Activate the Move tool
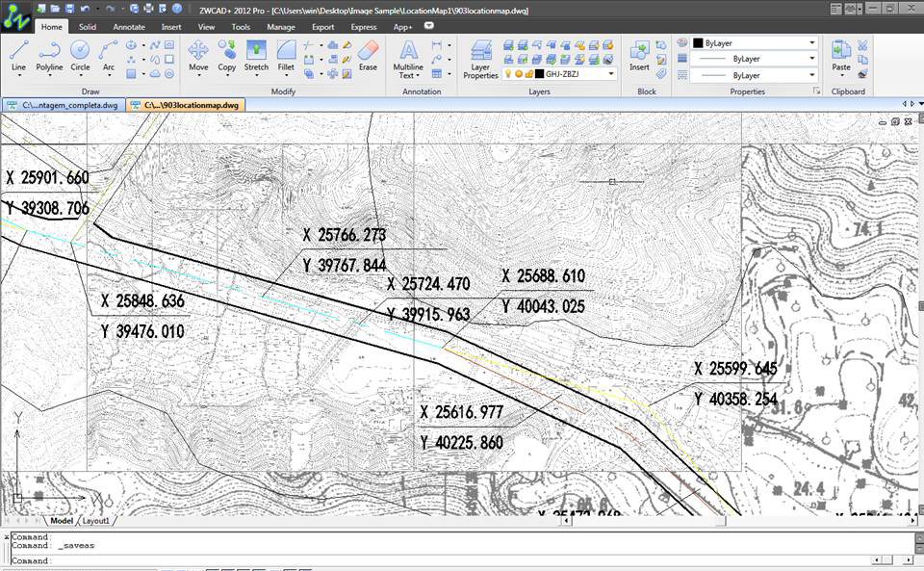 (198, 55)
